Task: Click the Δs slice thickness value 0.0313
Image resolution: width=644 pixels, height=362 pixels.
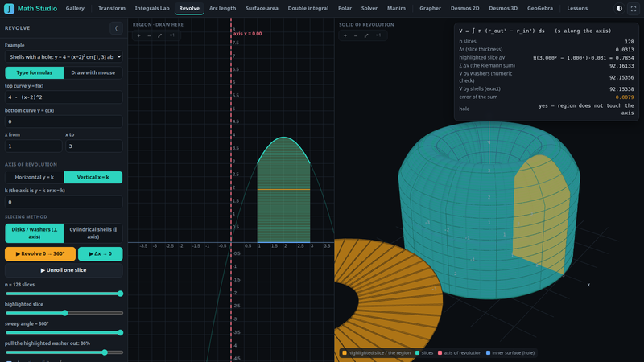Action: tap(625, 49)
